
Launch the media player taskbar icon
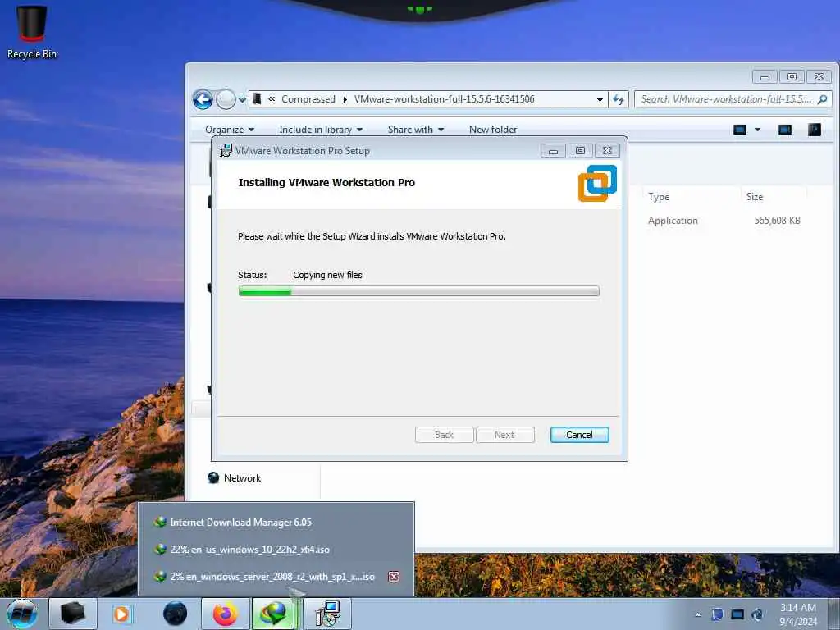[121, 614]
